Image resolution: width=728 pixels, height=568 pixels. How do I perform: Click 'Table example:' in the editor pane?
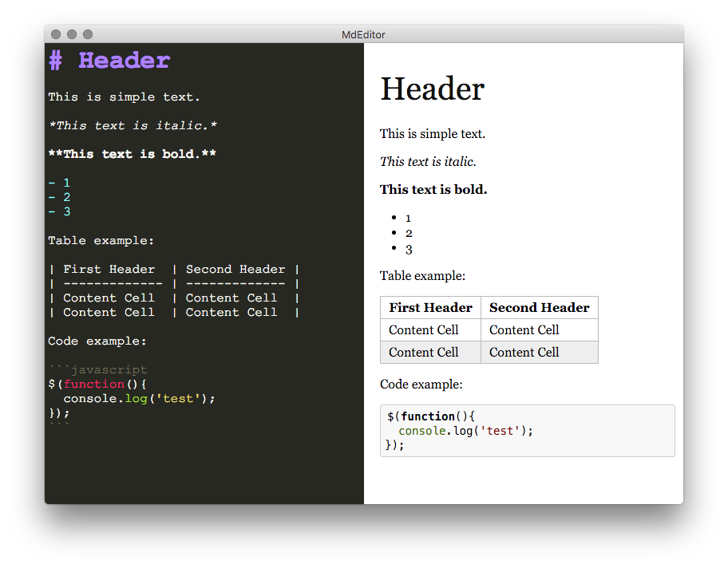click(x=101, y=241)
